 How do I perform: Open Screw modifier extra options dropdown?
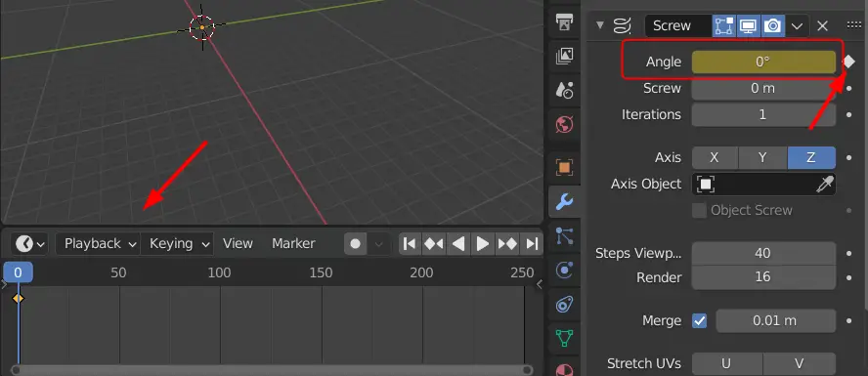click(x=798, y=26)
